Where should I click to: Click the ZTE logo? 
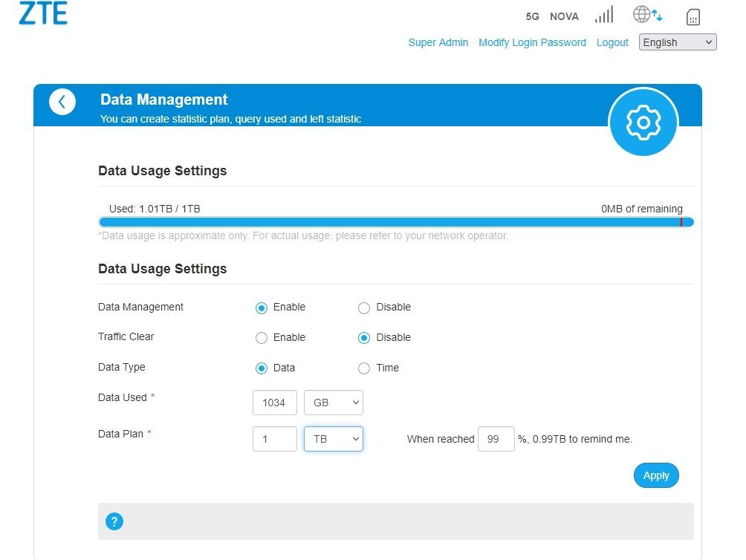pos(42,13)
